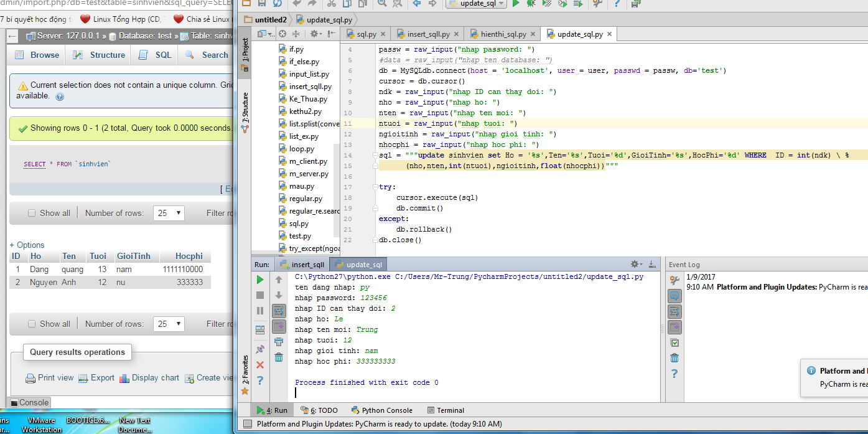This screenshot has height=434, width=868.
Task: Click the print icon in Run panel
Action: (x=279, y=341)
